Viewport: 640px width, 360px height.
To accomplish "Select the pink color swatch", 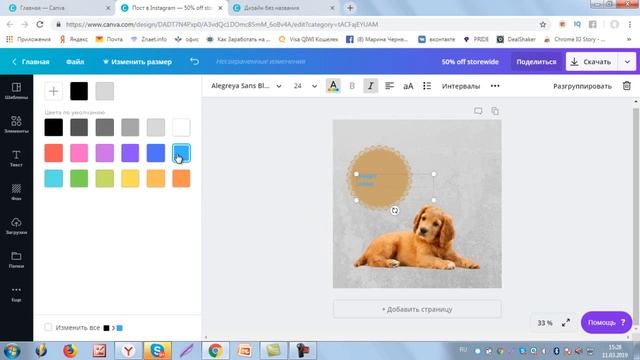I will click(79, 153).
